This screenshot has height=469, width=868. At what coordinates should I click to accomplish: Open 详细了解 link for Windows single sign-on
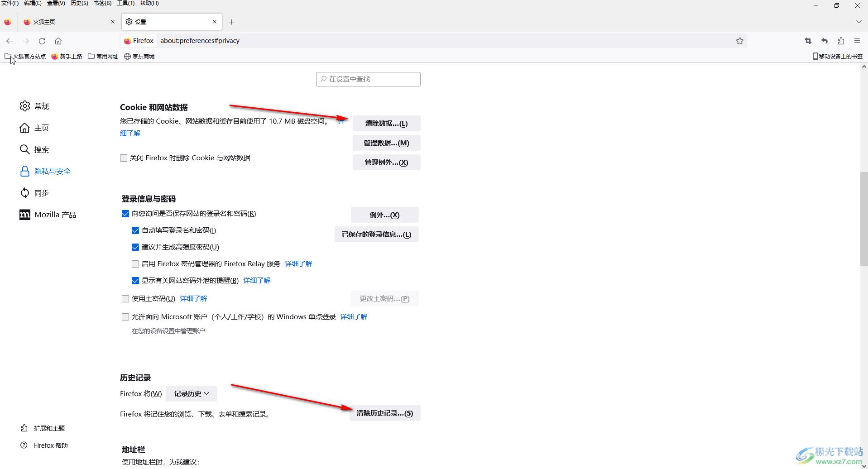[354, 317]
